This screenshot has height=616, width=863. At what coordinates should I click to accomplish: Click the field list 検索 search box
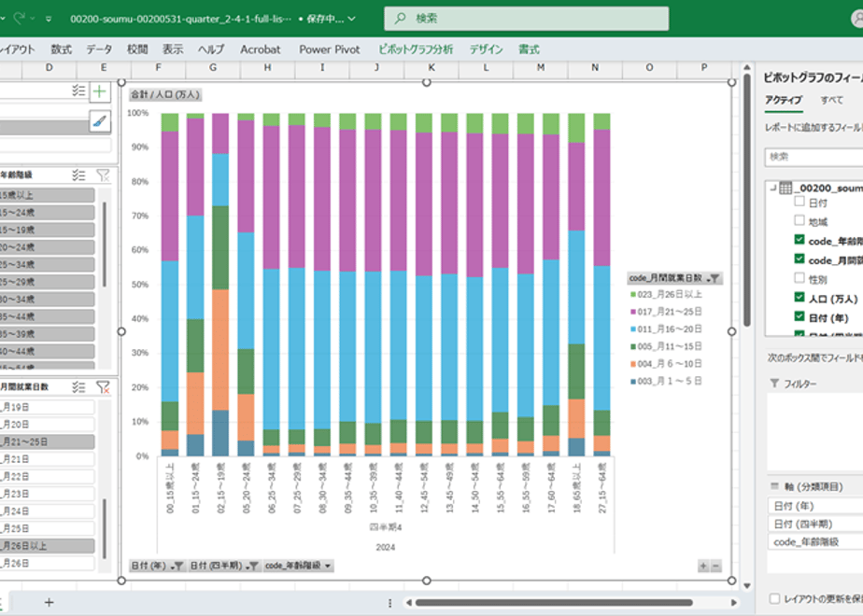[x=814, y=157]
